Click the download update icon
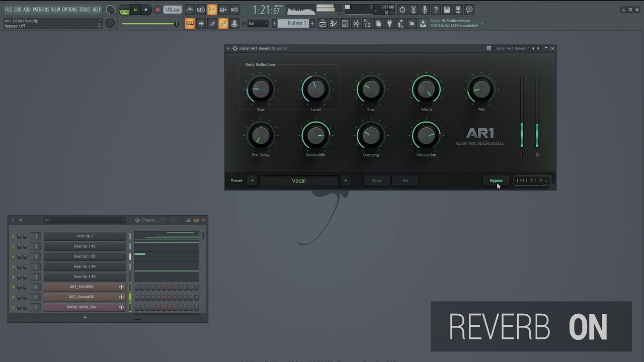This screenshot has height=362, width=644. (423, 23)
